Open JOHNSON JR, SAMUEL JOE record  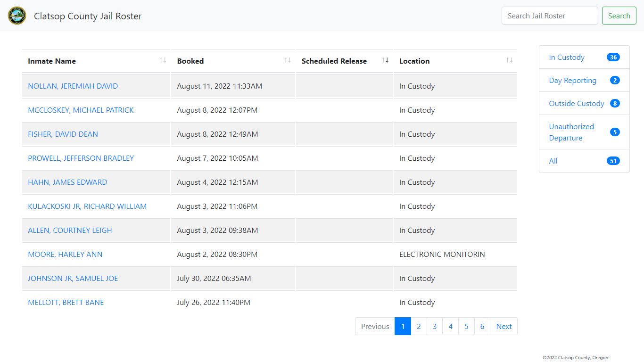[x=73, y=279]
